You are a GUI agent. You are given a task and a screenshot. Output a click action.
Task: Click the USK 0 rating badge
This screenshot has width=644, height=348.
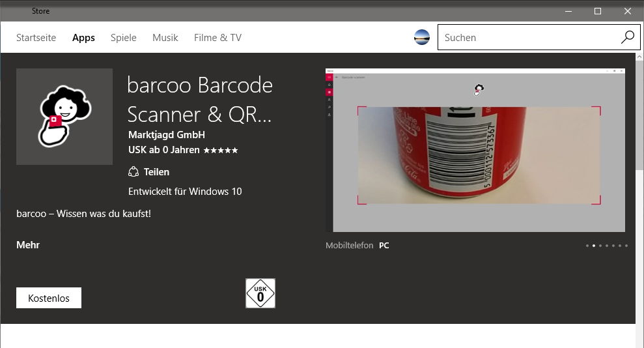click(x=260, y=293)
